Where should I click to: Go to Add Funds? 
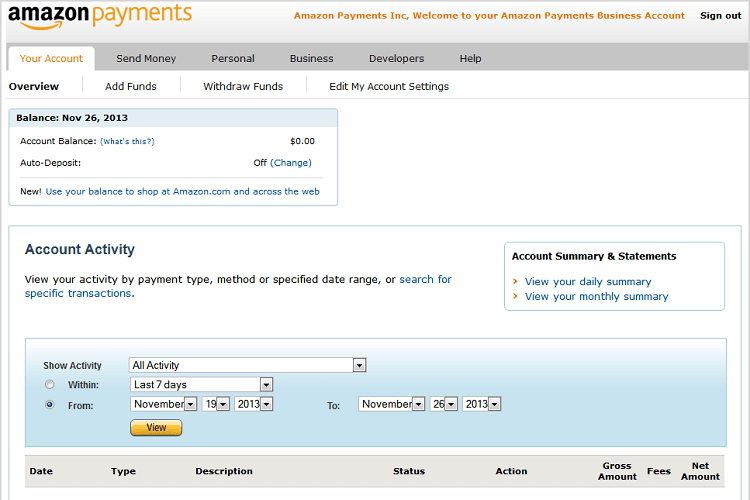point(131,87)
